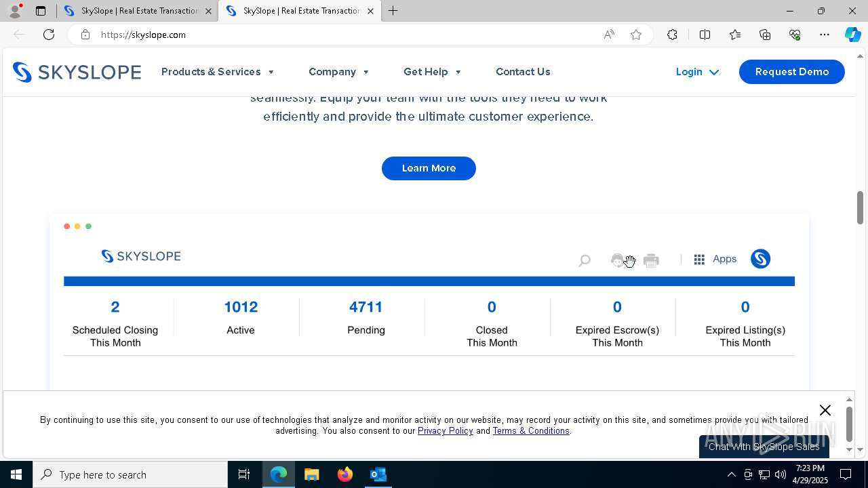
Task: Open the Browser essentials icon
Action: click(795, 35)
